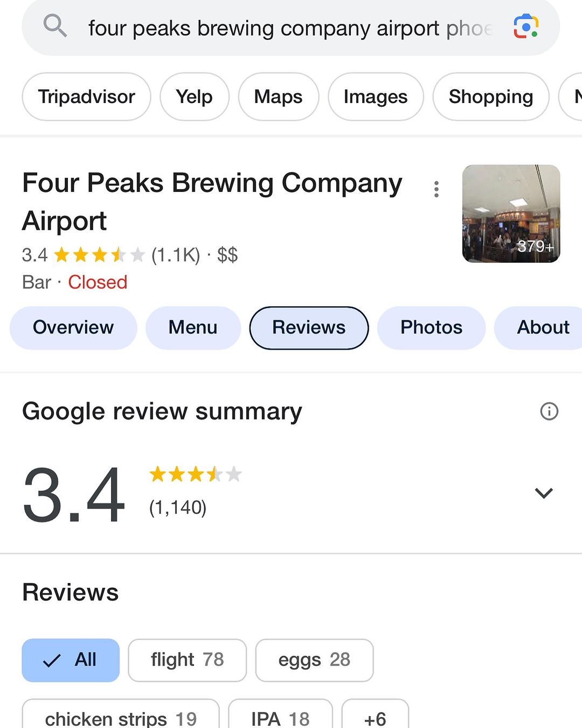Screen dimensions: 582x728
Task: Open the About tab
Action: click(x=542, y=328)
